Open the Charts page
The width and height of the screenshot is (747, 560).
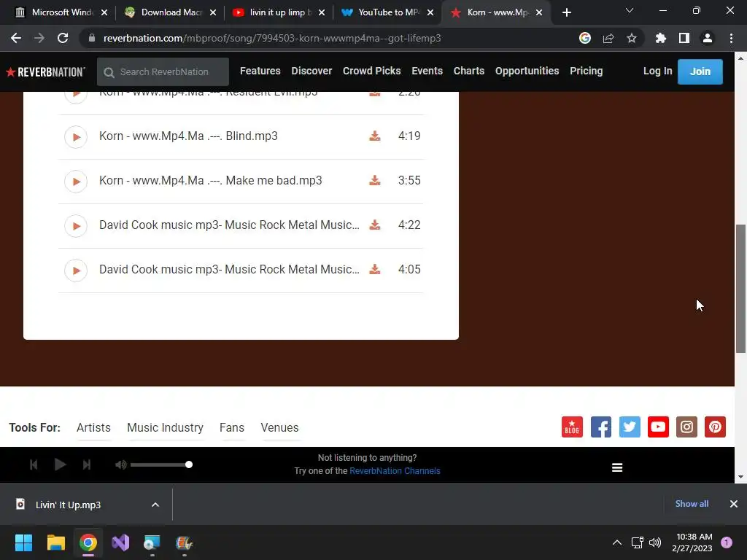[x=469, y=71]
